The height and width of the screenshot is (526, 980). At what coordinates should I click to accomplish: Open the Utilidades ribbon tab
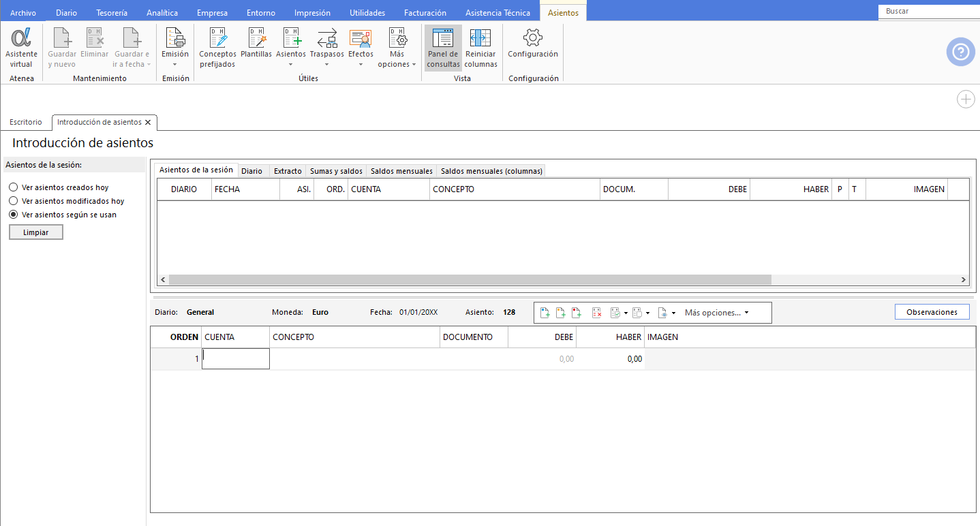[x=367, y=12]
